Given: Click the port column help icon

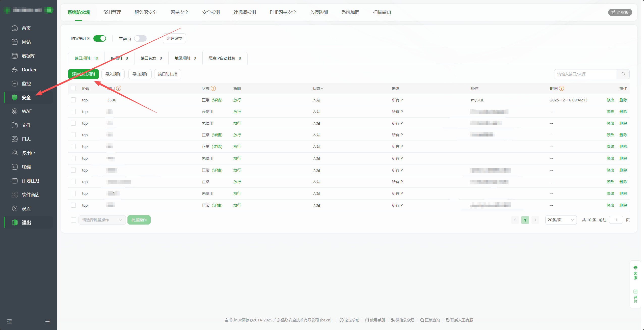Looking at the screenshot, I should click(x=119, y=88).
